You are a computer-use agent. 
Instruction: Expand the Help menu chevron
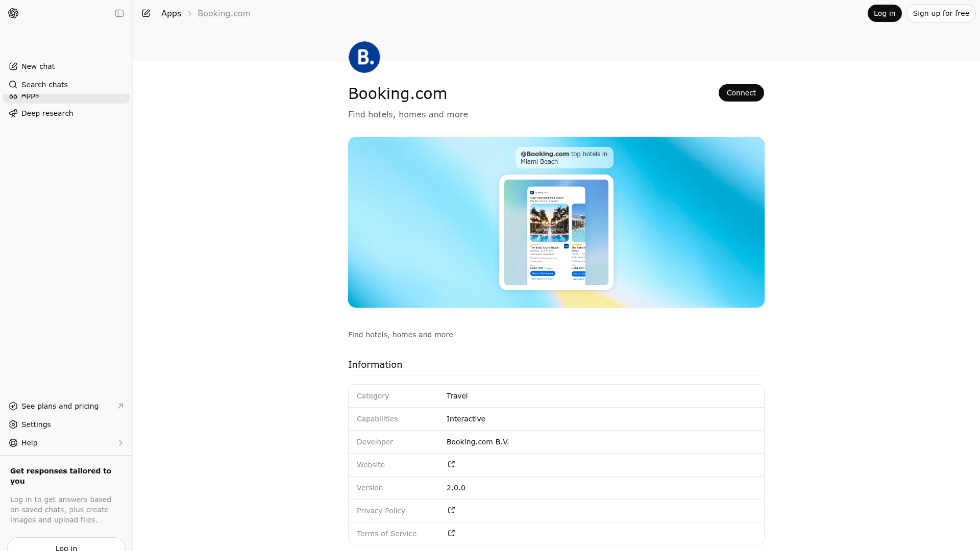point(121,443)
